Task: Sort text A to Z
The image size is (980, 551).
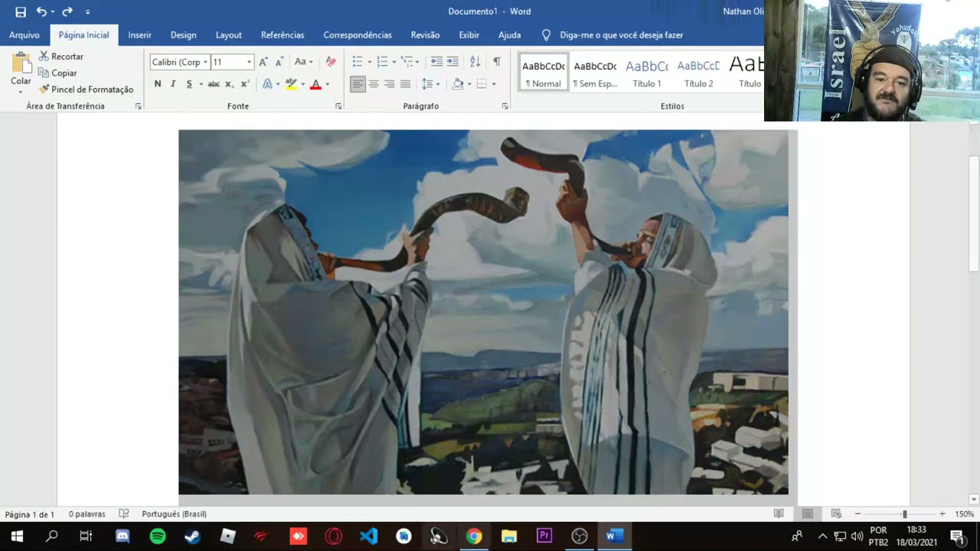Action: click(x=475, y=62)
